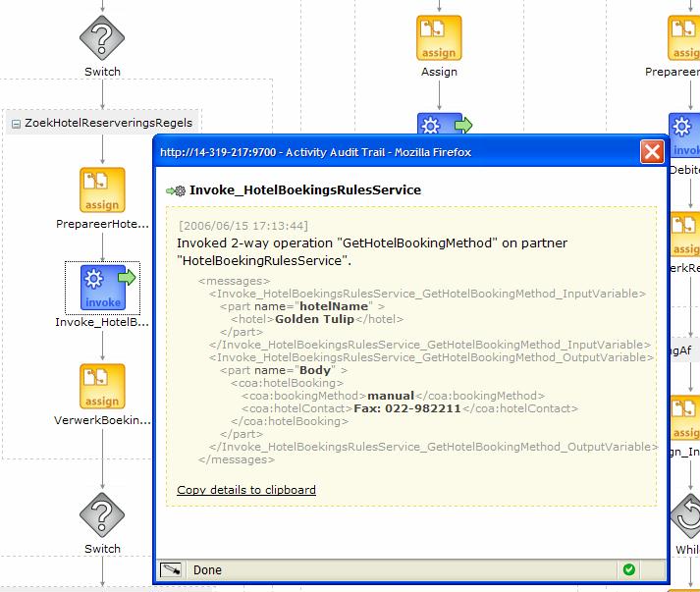This screenshot has width=700, height=592.
Task: Select the Invoke_HotelB... invoke activity icon
Action: point(102,287)
